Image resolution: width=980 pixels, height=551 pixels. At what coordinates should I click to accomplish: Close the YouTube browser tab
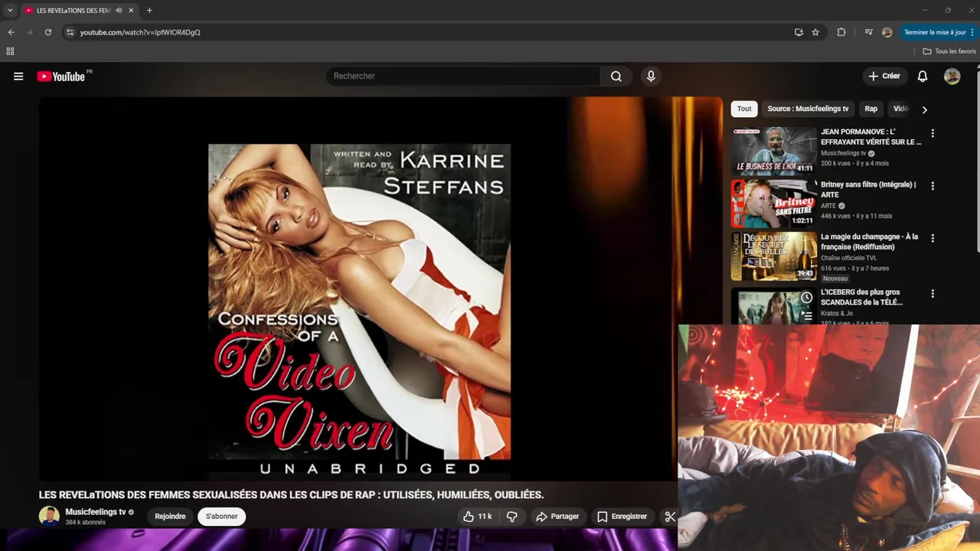click(x=131, y=11)
